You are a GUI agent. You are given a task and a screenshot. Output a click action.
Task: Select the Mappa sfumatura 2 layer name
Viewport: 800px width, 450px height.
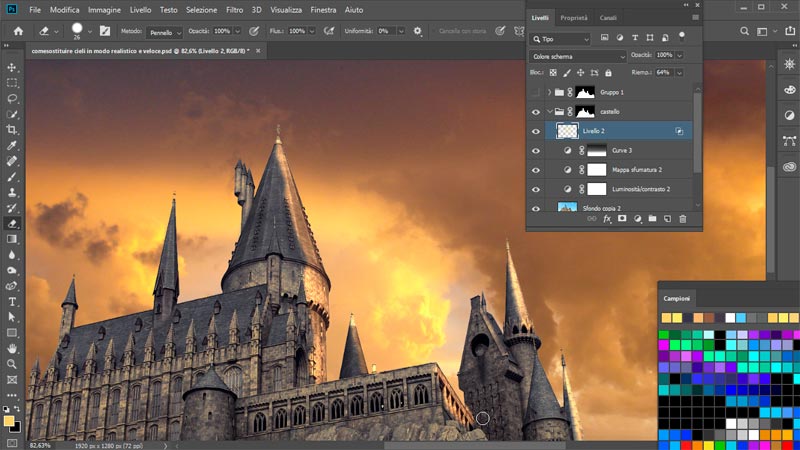637,170
